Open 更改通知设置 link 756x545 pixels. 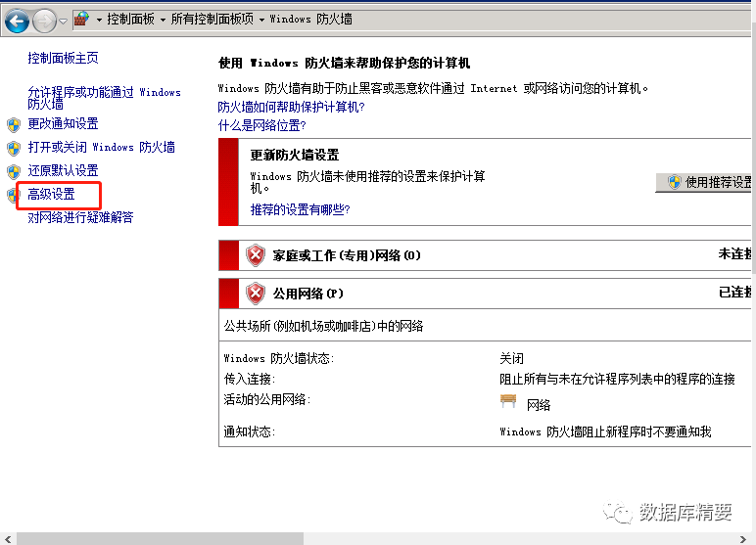(63, 124)
